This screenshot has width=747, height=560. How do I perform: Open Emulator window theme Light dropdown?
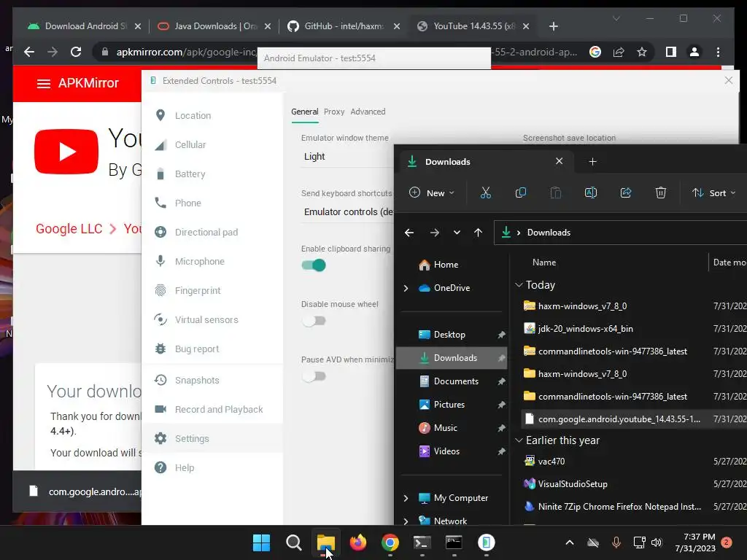348,157
